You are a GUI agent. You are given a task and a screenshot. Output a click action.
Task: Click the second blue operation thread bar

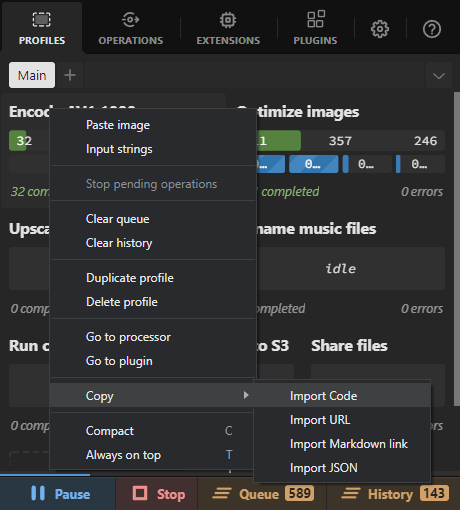click(313, 164)
